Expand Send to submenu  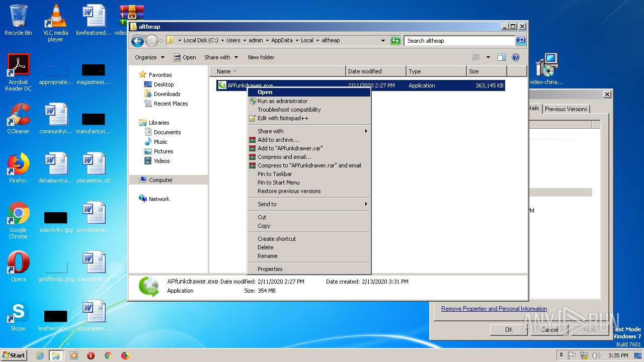[x=309, y=204]
